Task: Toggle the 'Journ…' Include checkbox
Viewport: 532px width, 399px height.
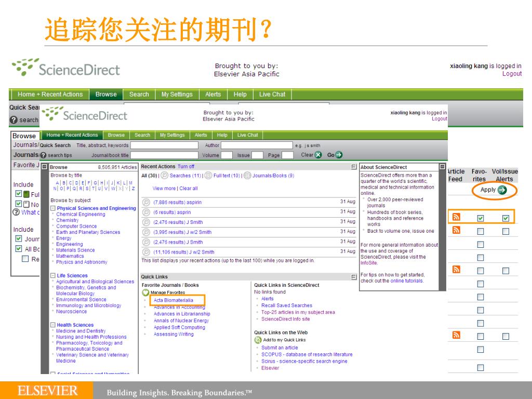Action: (19, 238)
